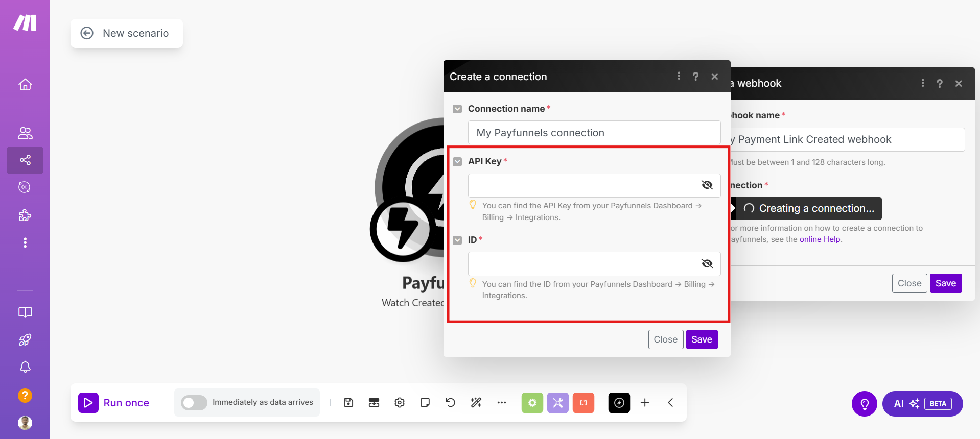This screenshot has width=980, height=439.
Task: Click Creating a connection button
Action: (809, 208)
